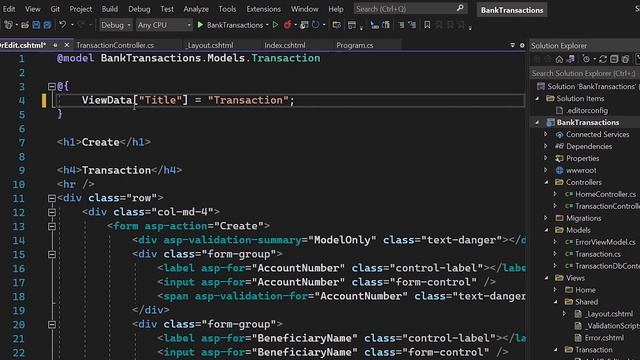This screenshot has height=360, width=640.
Task: Open the Git menu
Action: coord(55,9)
